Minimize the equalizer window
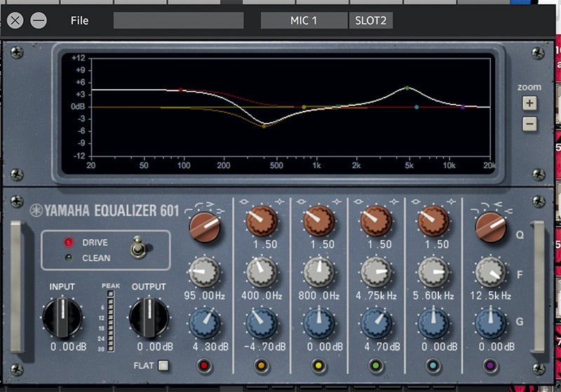This screenshot has height=392, width=561. (39, 20)
